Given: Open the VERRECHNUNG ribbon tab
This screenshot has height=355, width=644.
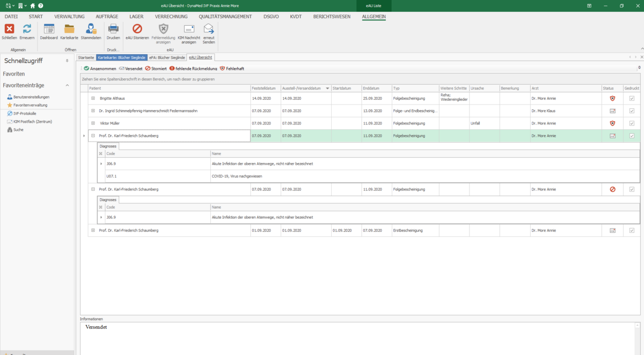Looking at the screenshot, I should [x=171, y=17].
